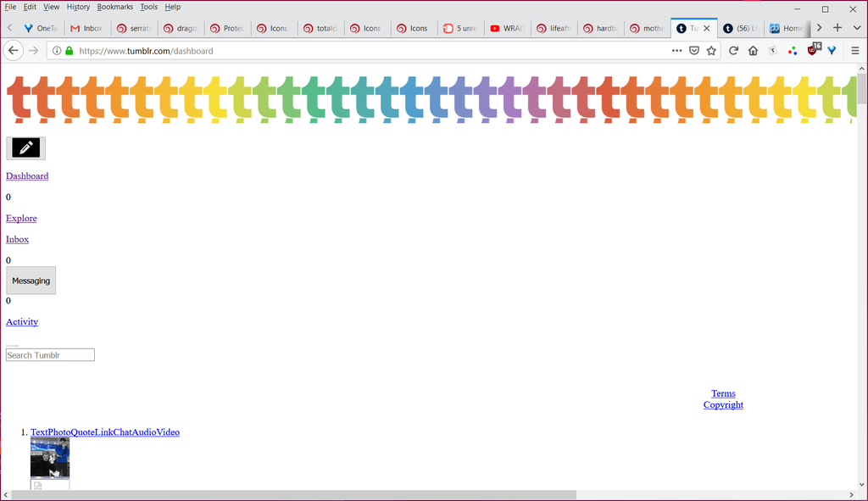Image resolution: width=868 pixels, height=501 pixels.
Task: Go to the Firefox home page
Action: [x=753, y=50]
